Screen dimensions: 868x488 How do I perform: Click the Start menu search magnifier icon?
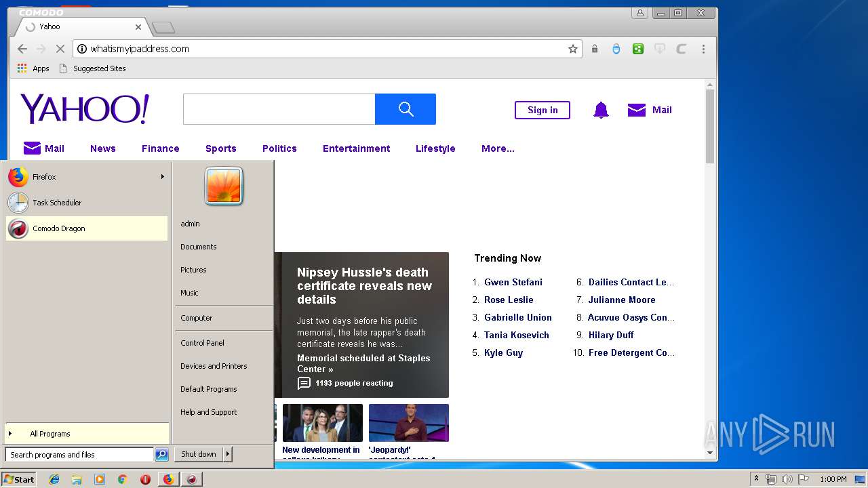coord(161,455)
